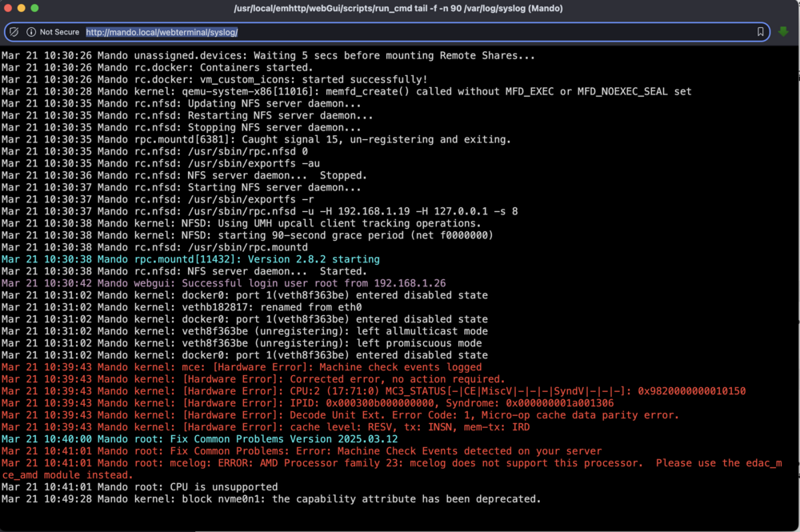Open the Not Secure site info icon
800x532 pixels.
[x=31, y=32]
